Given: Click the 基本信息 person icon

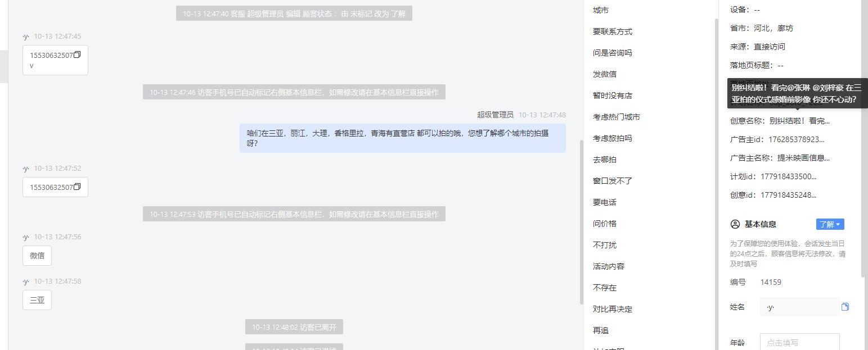Looking at the screenshot, I should (x=735, y=224).
